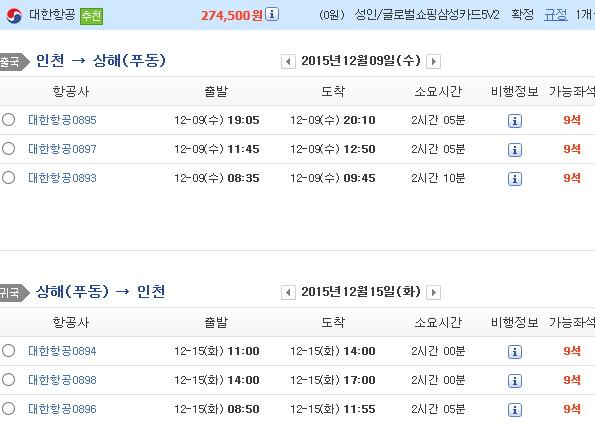This screenshot has height=435, width=595.
Task: Click 성인/글로벌쇼핑삼성카드5V2 fare condition text
Action: click(x=427, y=15)
